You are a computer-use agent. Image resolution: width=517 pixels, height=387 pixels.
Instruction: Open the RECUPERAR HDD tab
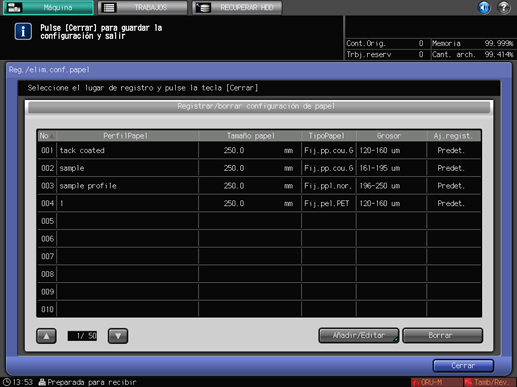237,7
